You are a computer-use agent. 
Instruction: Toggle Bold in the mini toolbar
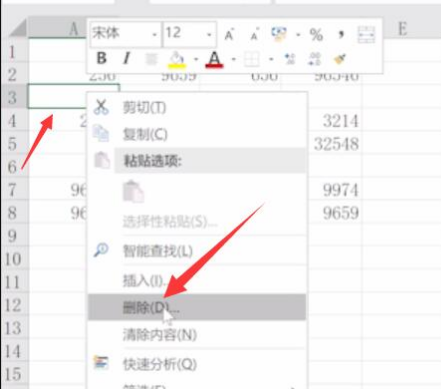coord(101,59)
